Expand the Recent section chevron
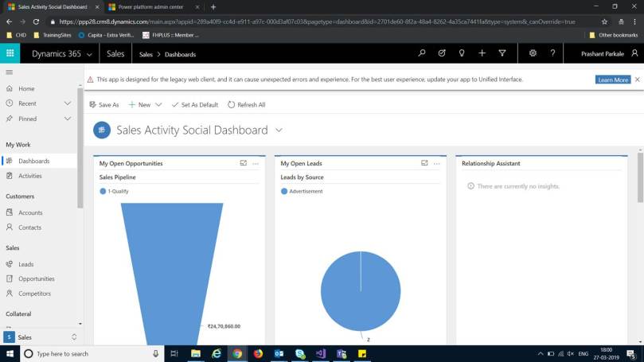Viewport: 644px width, 362px height. [68, 103]
